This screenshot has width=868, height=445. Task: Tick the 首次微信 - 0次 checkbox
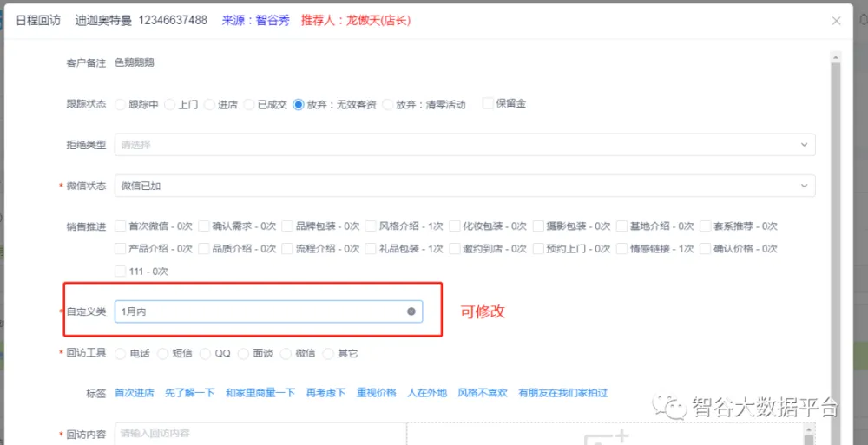121,226
